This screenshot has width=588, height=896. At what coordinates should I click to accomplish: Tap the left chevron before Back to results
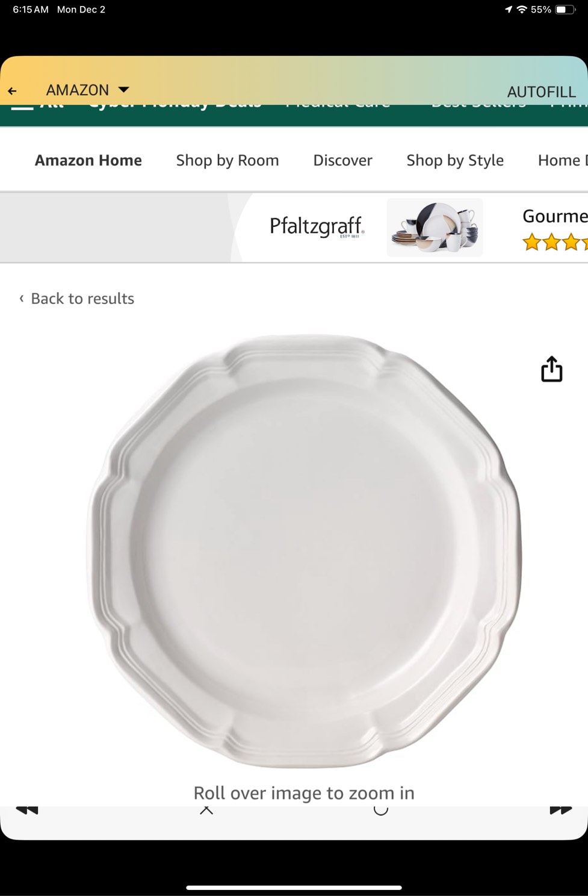point(22,298)
